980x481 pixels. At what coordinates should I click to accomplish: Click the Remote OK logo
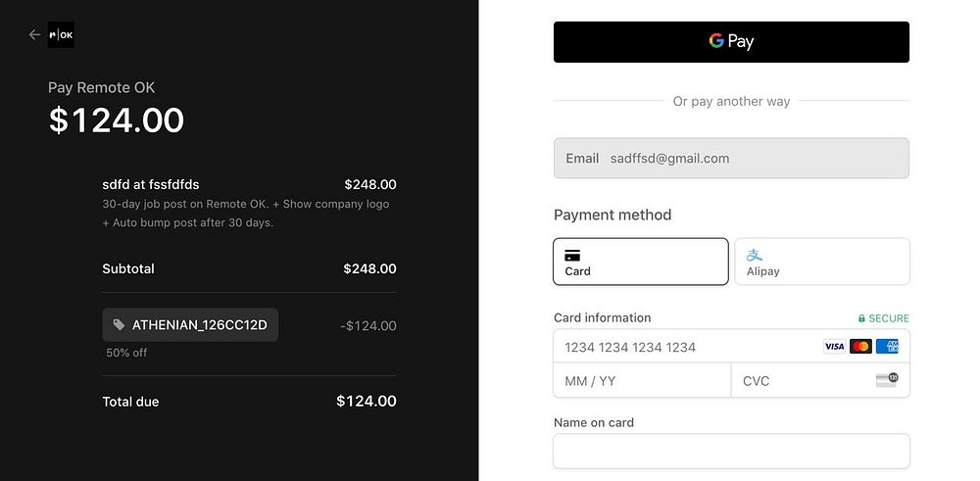(x=61, y=35)
